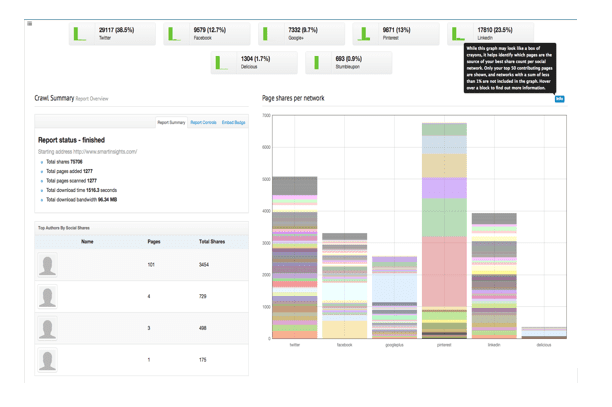
Task: Click the Pinterest stats tile icon
Action: (361, 35)
